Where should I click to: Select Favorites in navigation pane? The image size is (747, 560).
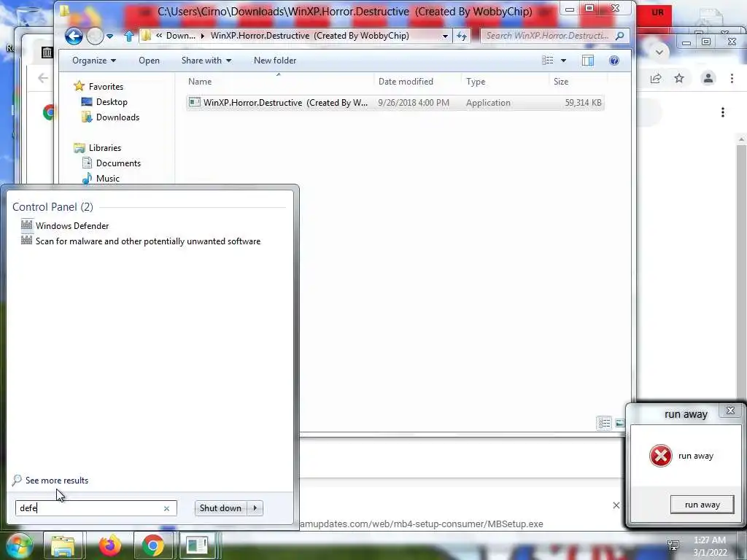98,86
